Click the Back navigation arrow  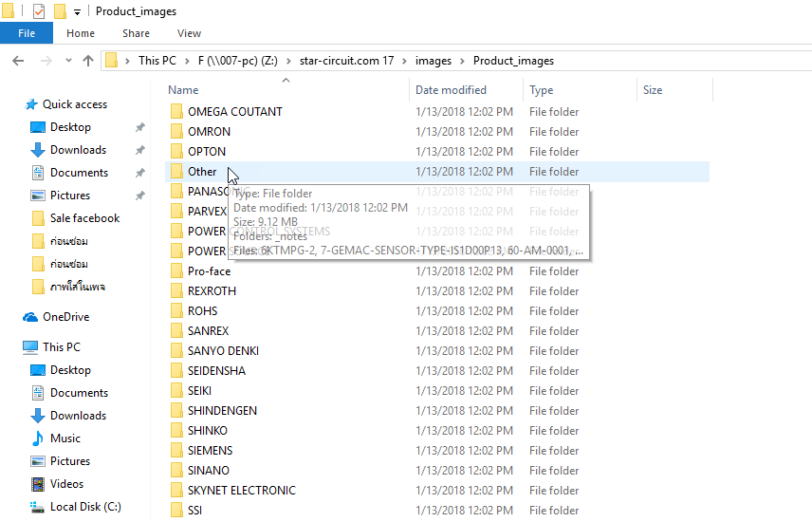point(18,61)
